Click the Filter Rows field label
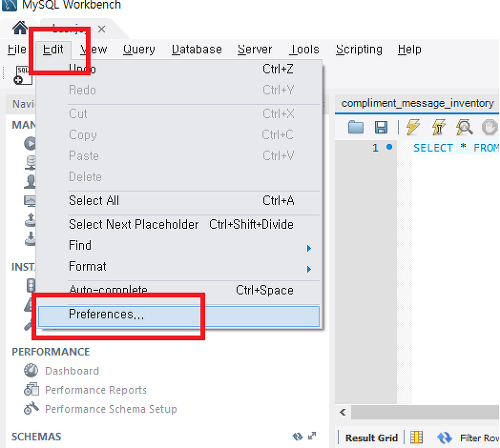 pyautogui.click(x=479, y=438)
